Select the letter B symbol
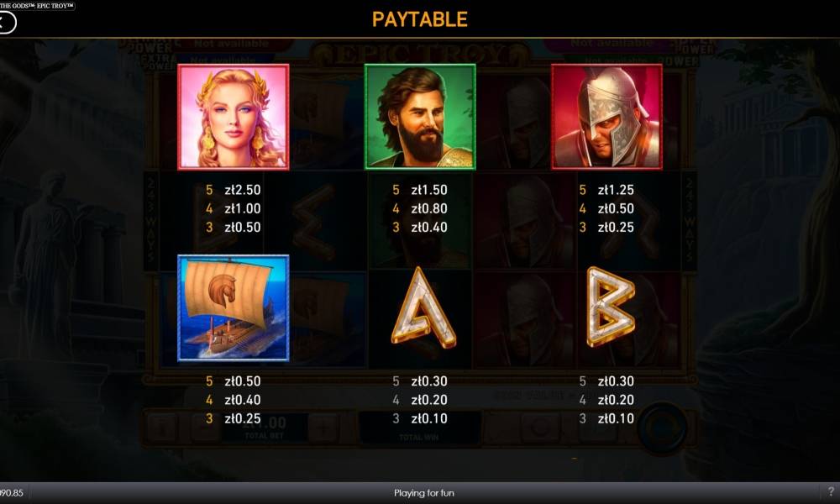Image resolution: width=840 pixels, height=504 pixels. coord(610,307)
